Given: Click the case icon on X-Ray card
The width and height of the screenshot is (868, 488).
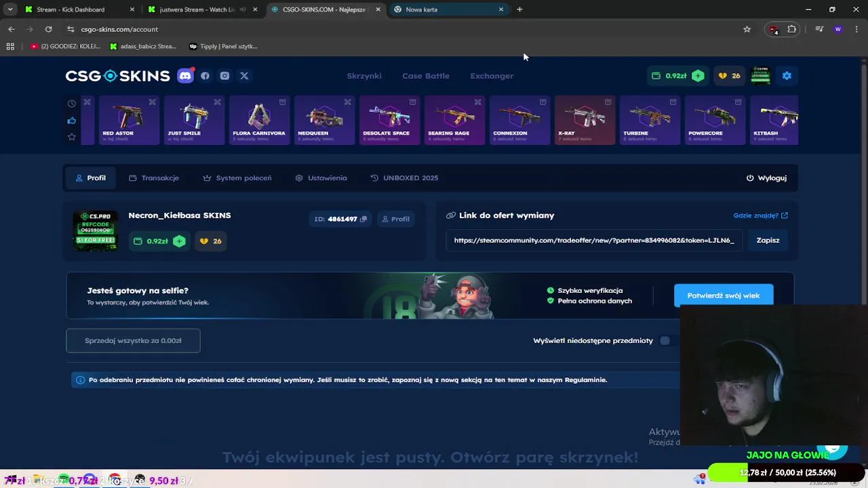Looking at the screenshot, I should click(608, 102).
